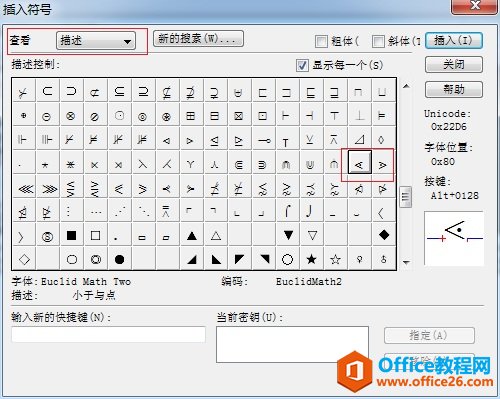This screenshot has height=399, width=500.
Task: Click the symbol grid scroll-down arrow
Action: [x=406, y=262]
